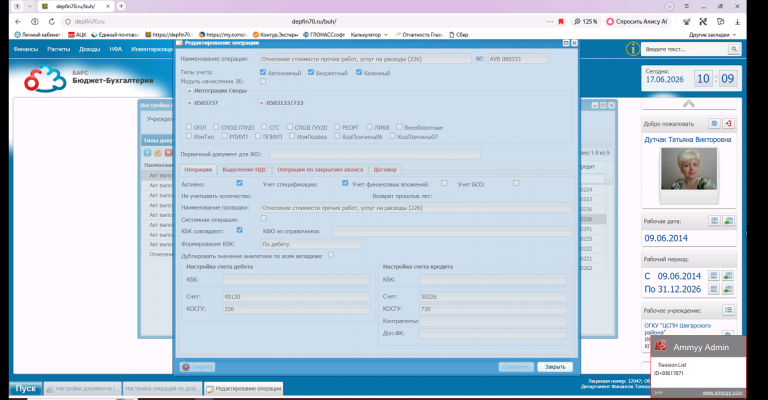Screen dimensions: 768x400
Task: Click the credit 'КОСГУ' field containing 730
Action: 493,309
